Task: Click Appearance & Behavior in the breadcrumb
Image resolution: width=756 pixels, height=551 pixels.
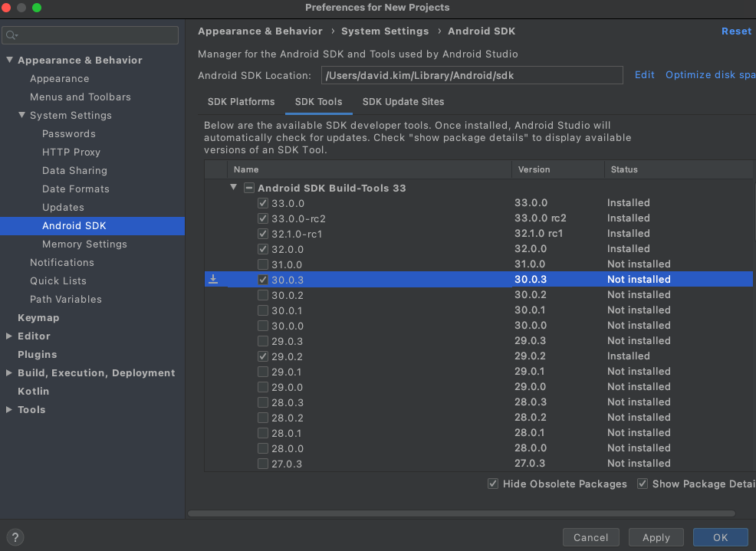Action: [260, 31]
